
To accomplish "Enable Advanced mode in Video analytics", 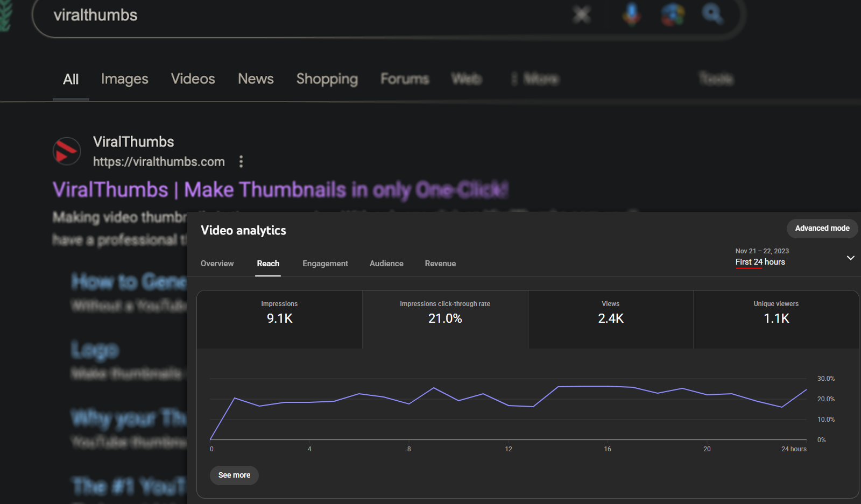I will coord(822,228).
